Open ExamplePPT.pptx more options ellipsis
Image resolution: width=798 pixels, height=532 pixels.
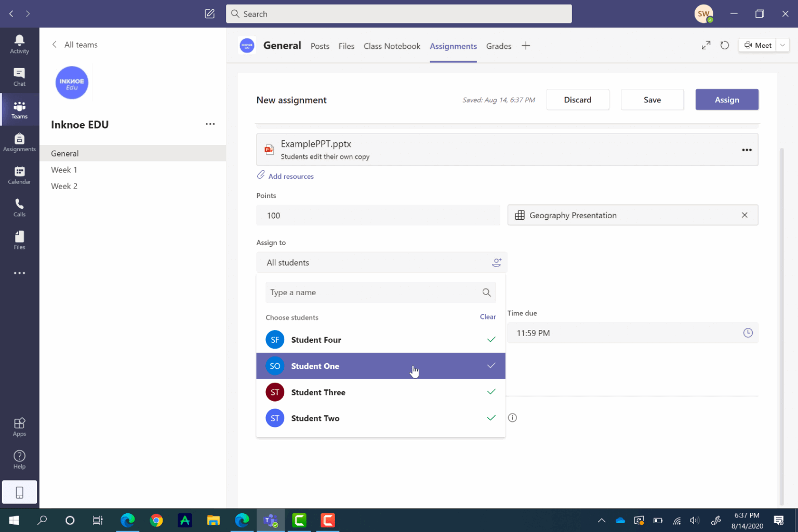pyautogui.click(x=747, y=150)
